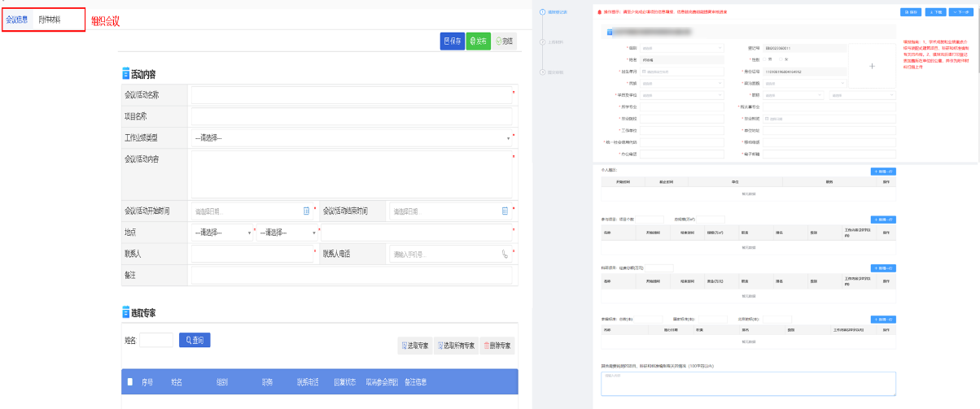Click the 会议/活动名称 input field
The width and height of the screenshot is (980, 409).
[x=350, y=95]
